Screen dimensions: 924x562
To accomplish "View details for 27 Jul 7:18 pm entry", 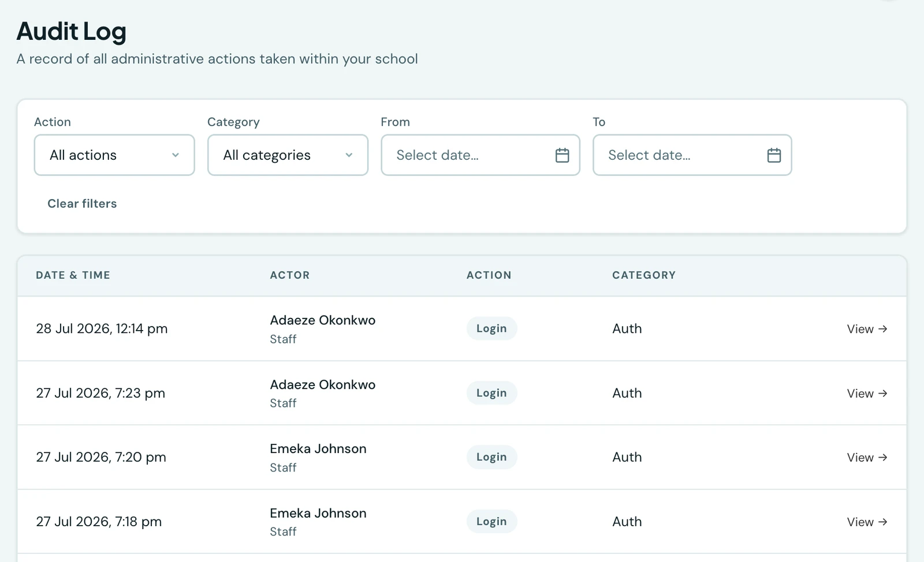I will pyautogui.click(x=867, y=522).
